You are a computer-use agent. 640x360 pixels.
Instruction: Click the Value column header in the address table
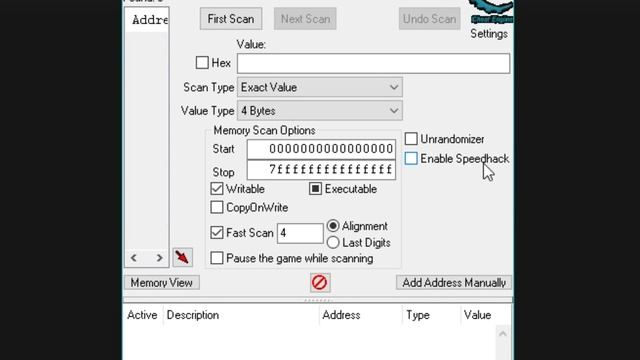tap(486, 315)
